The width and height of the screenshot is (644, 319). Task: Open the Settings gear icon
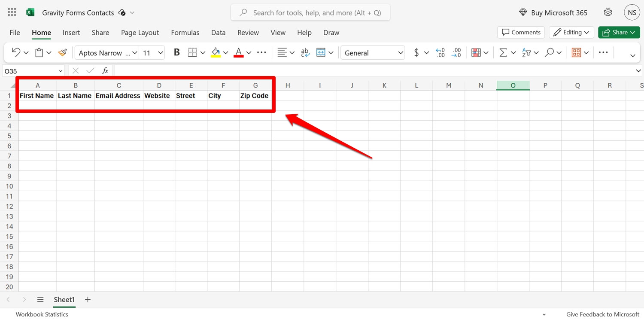point(608,12)
